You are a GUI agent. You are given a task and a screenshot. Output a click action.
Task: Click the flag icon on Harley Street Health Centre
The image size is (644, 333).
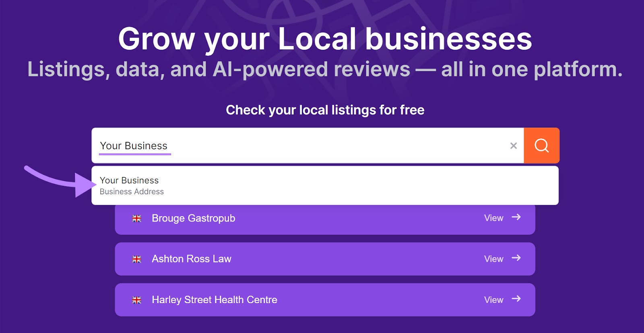[x=137, y=300]
